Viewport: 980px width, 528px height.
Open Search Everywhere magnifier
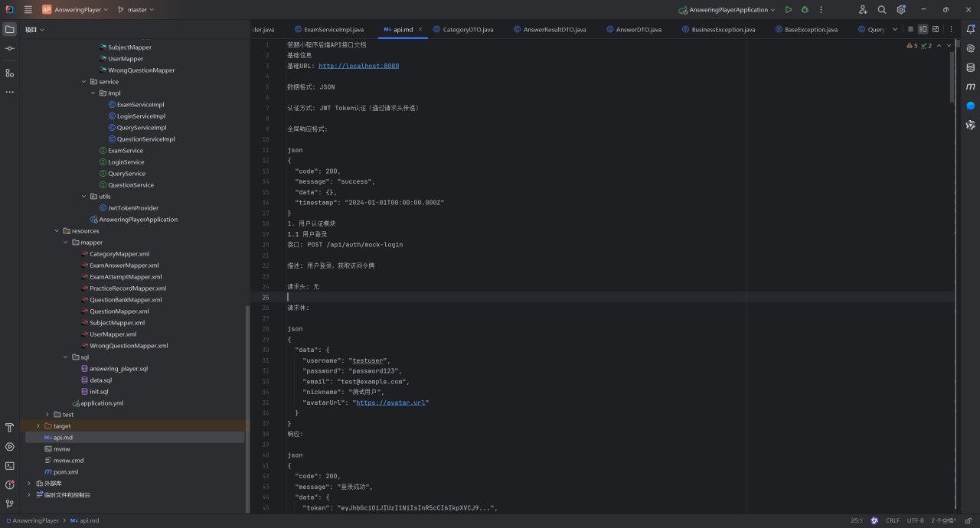pyautogui.click(x=882, y=10)
